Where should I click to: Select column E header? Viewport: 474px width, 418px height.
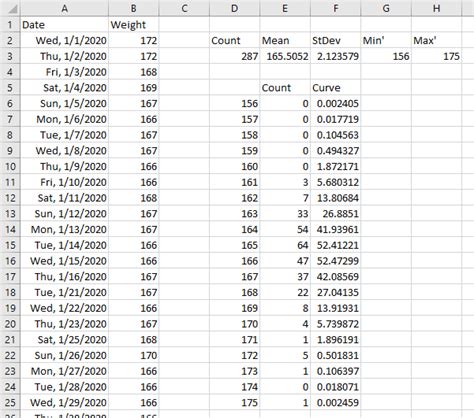tap(285, 8)
